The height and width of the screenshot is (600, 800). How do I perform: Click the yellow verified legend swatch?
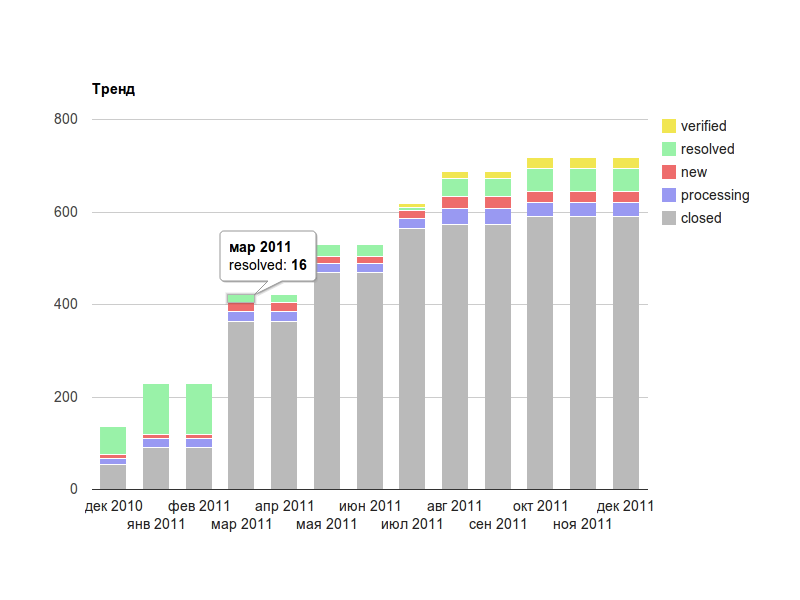pyautogui.click(x=669, y=126)
